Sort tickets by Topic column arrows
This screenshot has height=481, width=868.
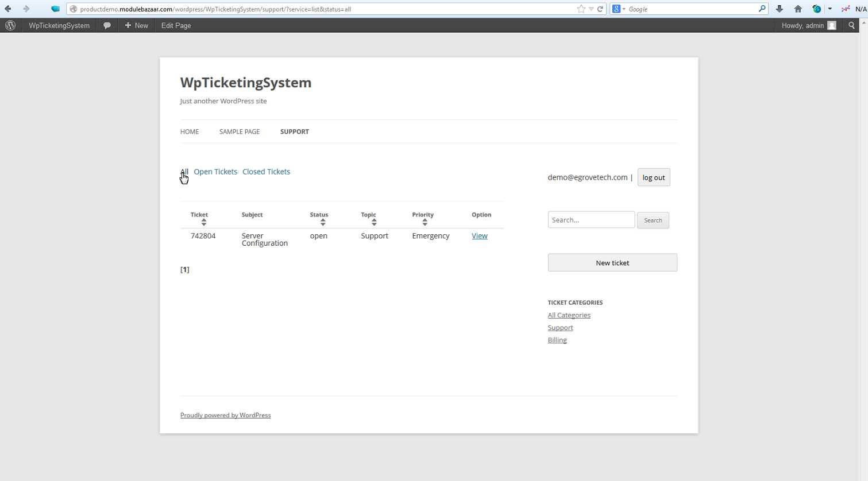coord(374,222)
